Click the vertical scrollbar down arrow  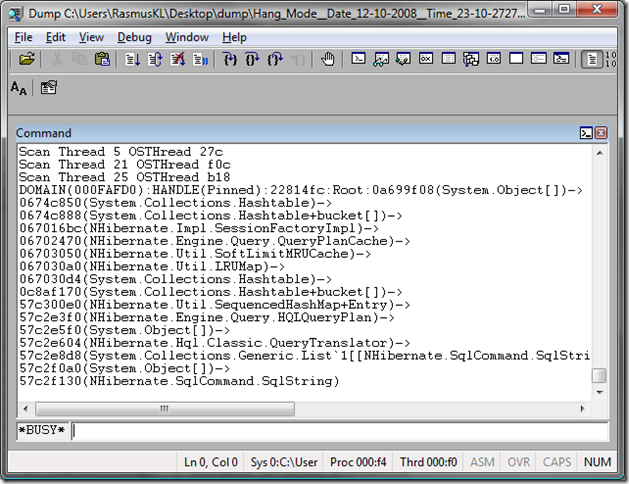click(600, 392)
